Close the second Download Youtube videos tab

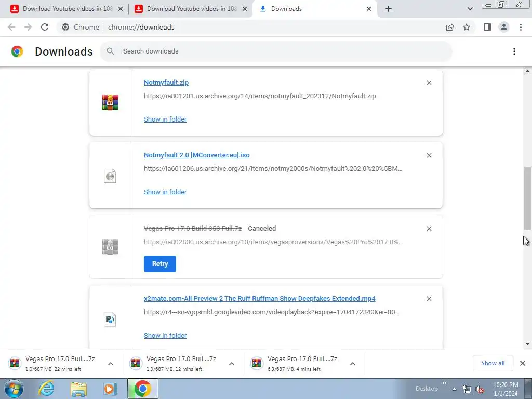click(245, 9)
